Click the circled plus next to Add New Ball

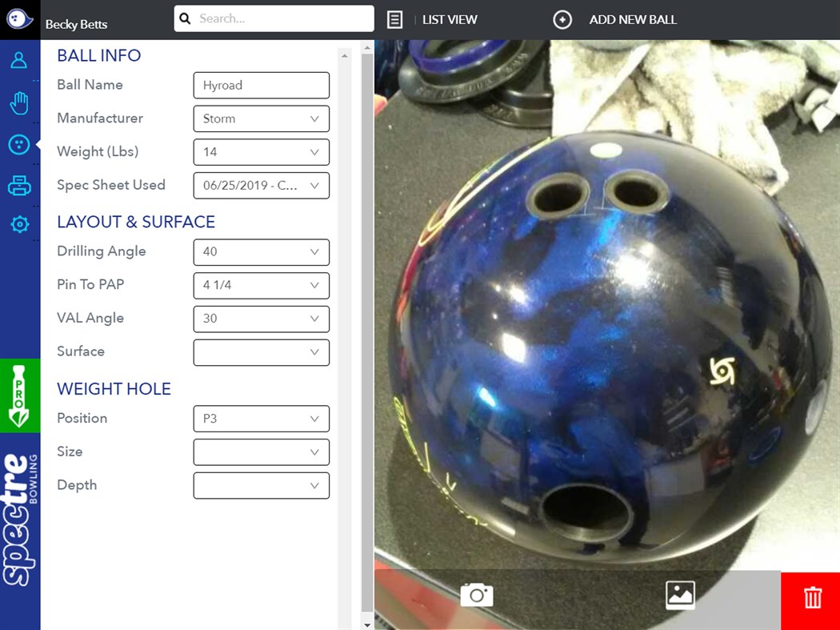(x=562, y=19)
